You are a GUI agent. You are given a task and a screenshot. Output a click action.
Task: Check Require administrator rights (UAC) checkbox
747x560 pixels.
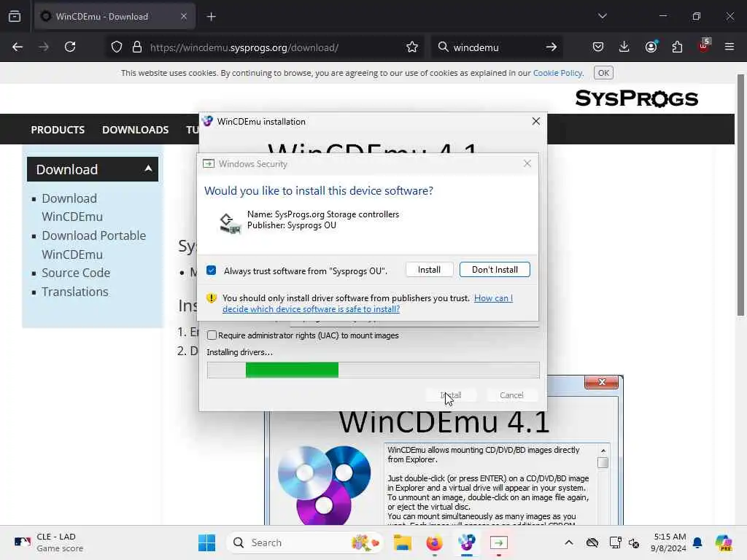coord(212,335)
